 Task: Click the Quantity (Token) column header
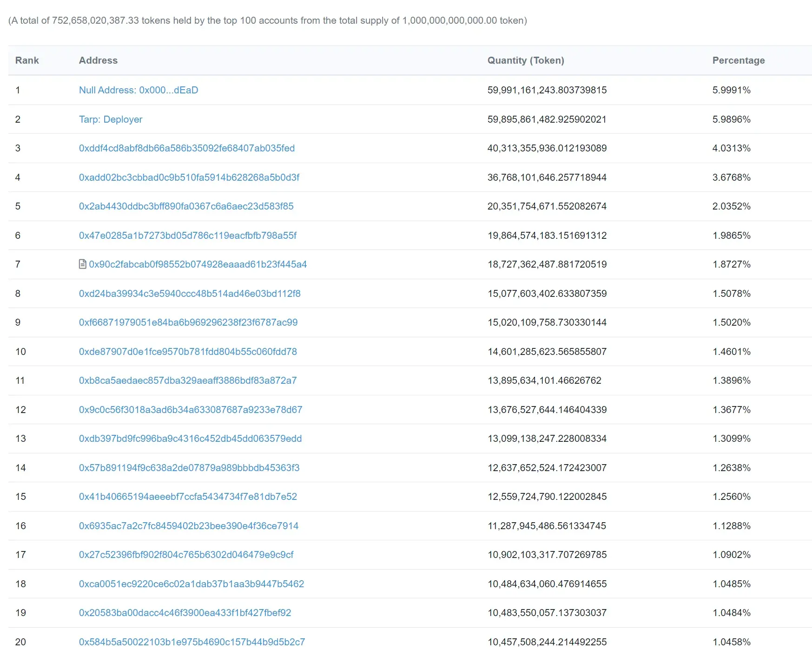[526, 60]
